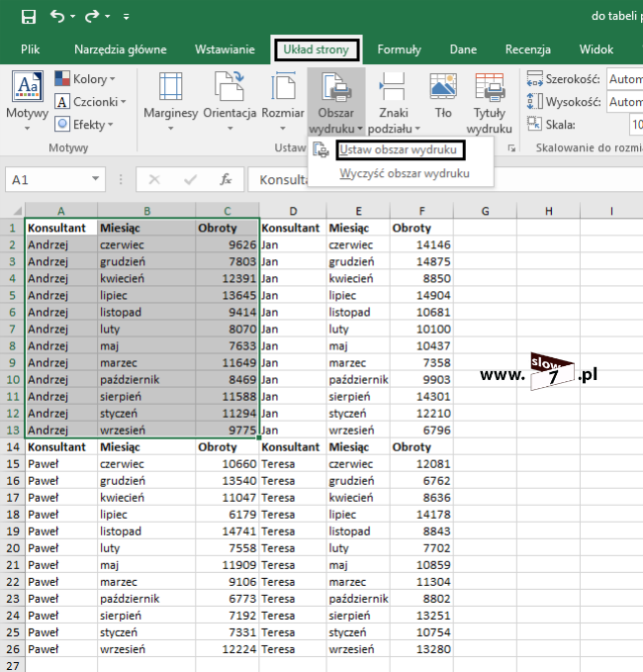The width and height of the screenshot is (643, 672).
Task: Switch to the Narzędzia główne tab
Action: 121,49
